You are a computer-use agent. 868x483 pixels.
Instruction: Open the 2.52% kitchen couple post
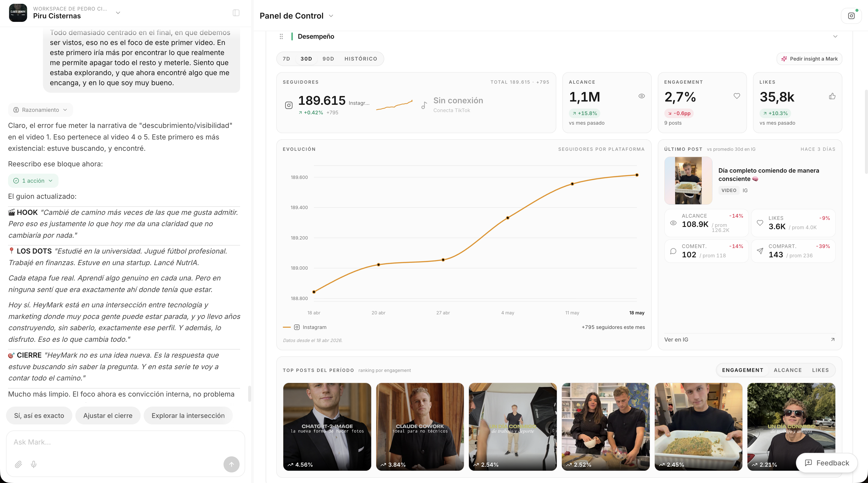point(606,426)
